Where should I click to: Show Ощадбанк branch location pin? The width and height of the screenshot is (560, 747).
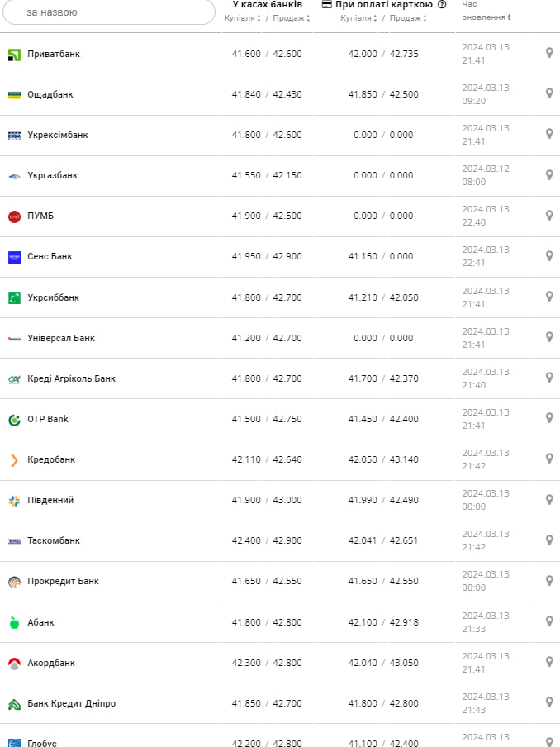(x=549, y=93)
